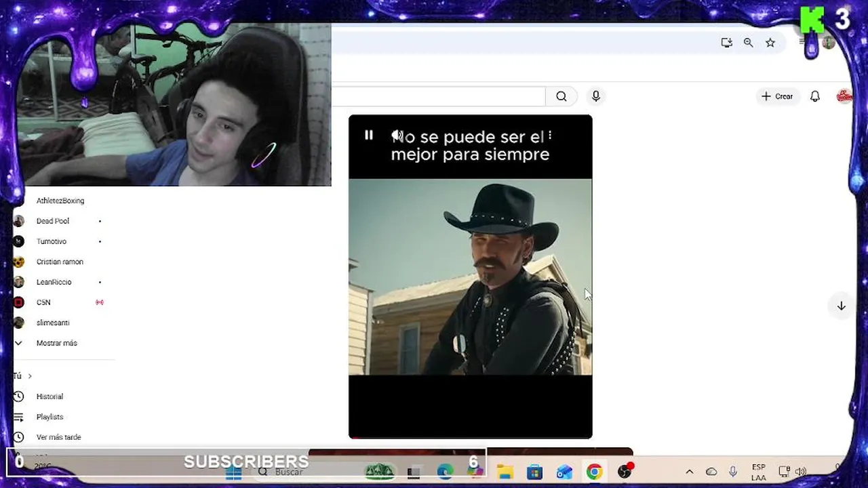Screen dimensions: 868x488
Task: Open the AthletezBoxing subscription
Action: point(60,201)
